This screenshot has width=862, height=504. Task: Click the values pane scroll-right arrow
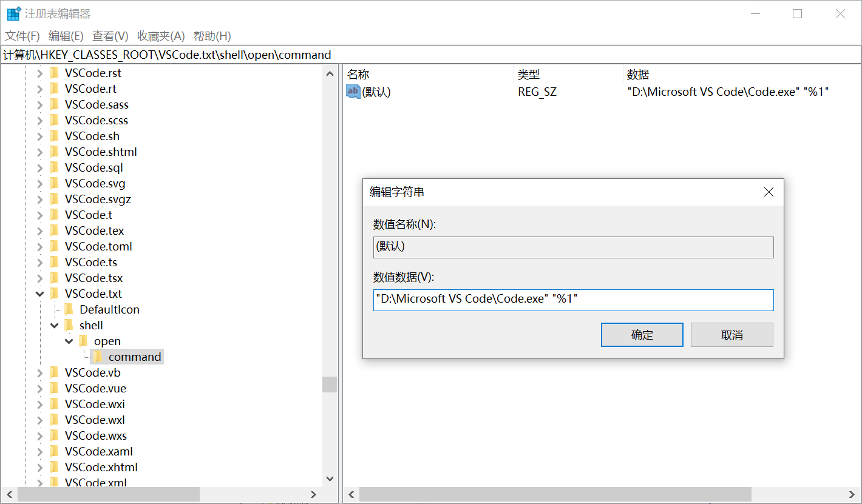click(x=852, y=494)
